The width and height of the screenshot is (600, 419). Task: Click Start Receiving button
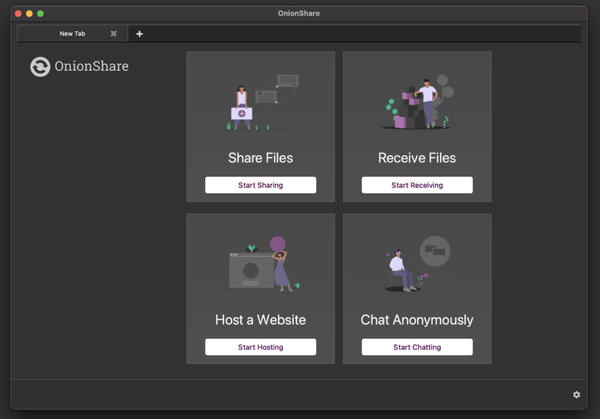click(417, 185)
